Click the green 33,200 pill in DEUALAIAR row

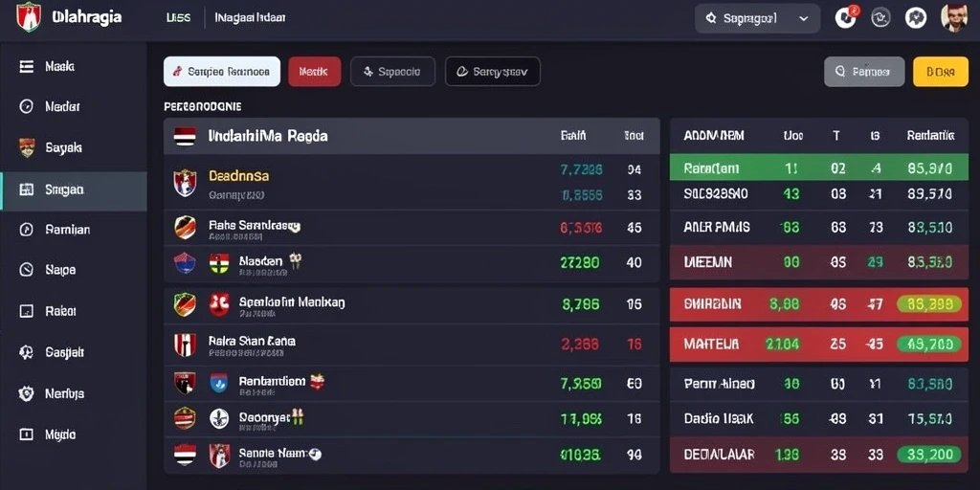click(x=929, y=455)
